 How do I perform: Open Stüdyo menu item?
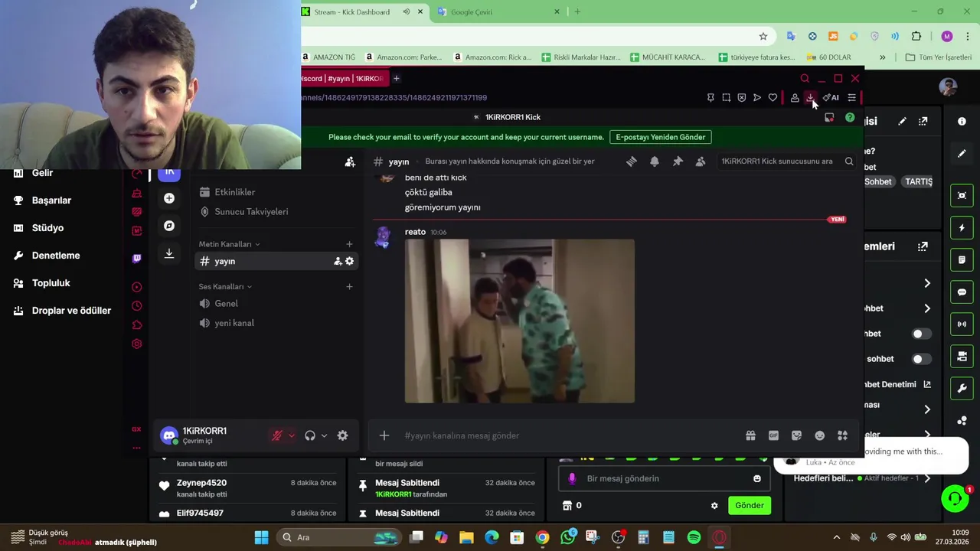[38, 228]
